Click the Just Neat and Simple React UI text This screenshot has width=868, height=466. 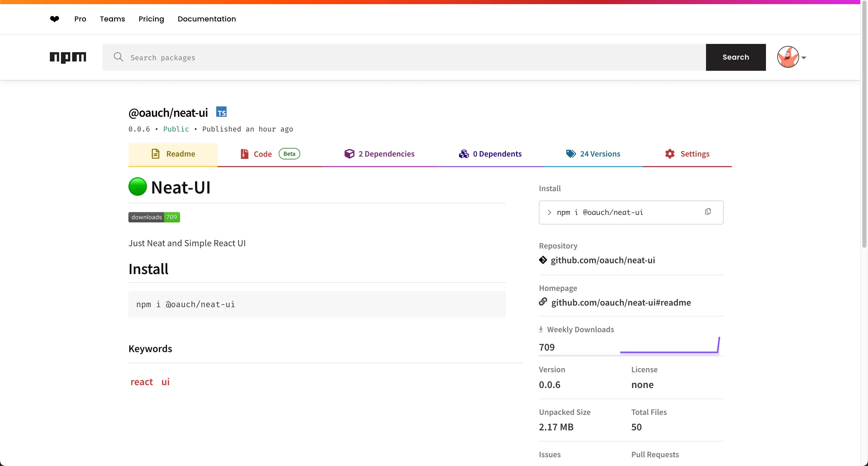point(187,243)
